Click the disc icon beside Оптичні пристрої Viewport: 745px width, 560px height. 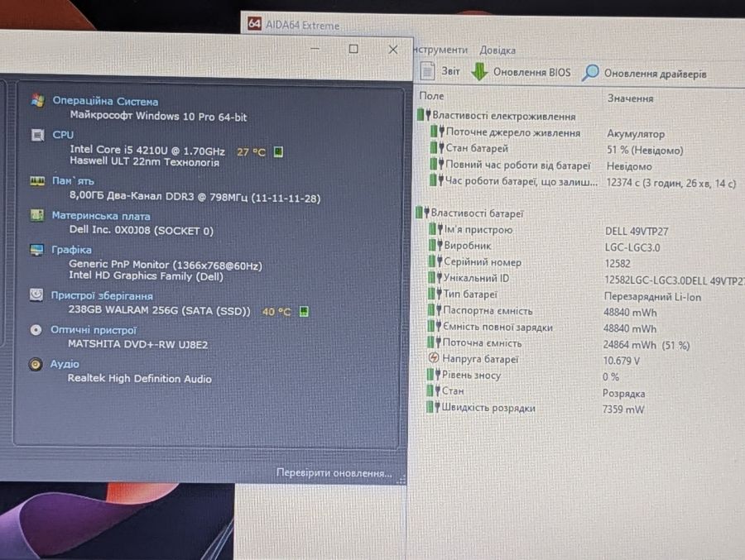pyautogui.click(x=36, y=330)
